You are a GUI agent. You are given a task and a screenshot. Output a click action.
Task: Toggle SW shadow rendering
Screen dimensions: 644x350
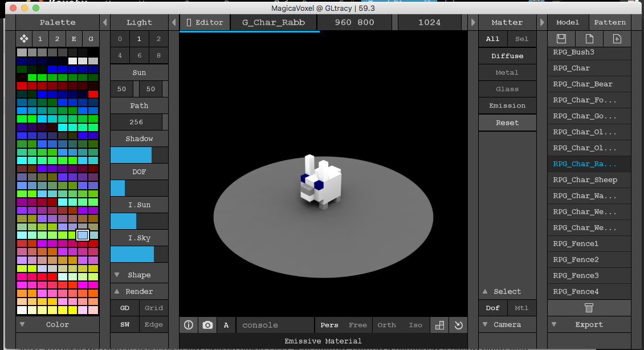point(125,324)
